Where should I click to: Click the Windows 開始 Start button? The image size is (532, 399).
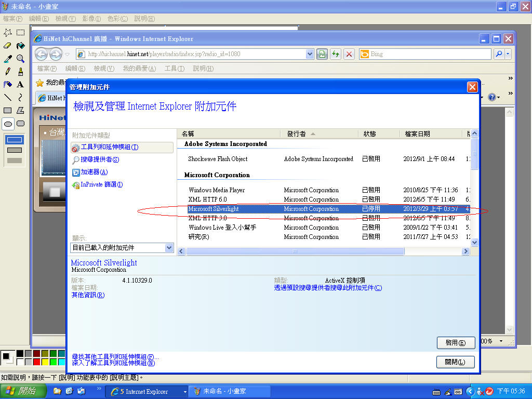coord(22,391)
